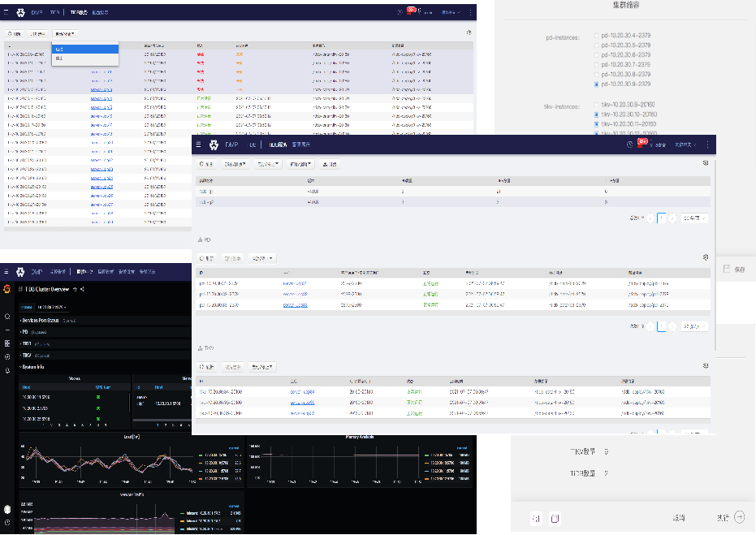
Task: Uncheck the pd-10.20.30.9-2379 instance checkbox
Action: pos(597,84)
